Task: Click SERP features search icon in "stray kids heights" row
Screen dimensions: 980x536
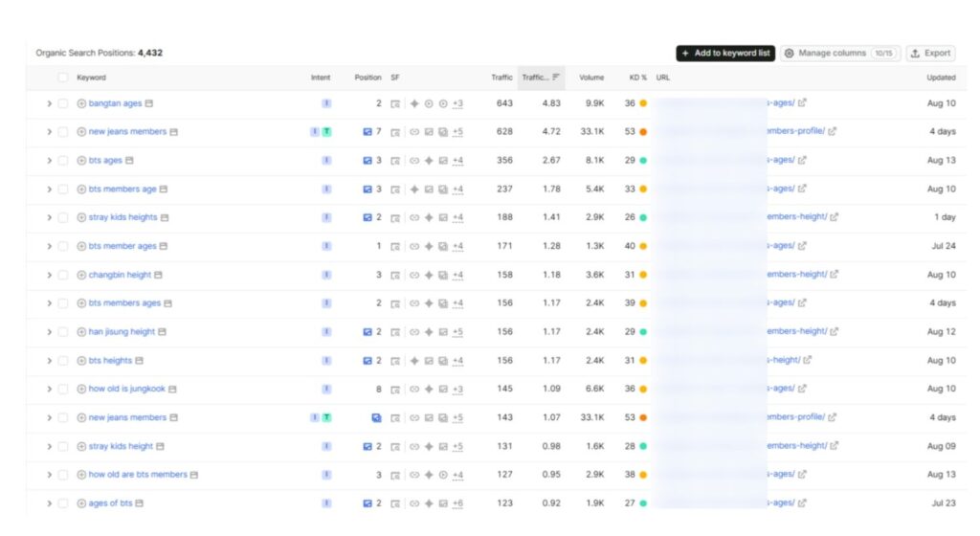Action: [x=395, y=218]
